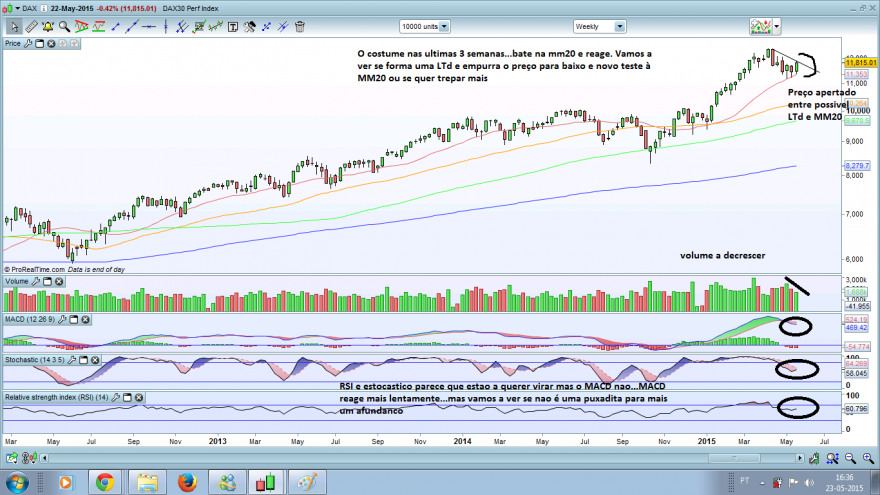
Task: Toggle maximize on MACD panel
Action: tap(74, 319)
